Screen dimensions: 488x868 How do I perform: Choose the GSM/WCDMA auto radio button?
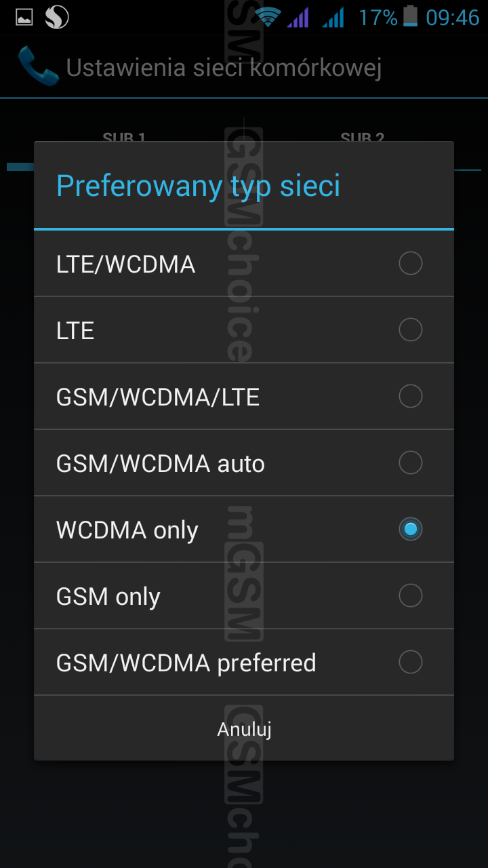[x=411, y=462]
